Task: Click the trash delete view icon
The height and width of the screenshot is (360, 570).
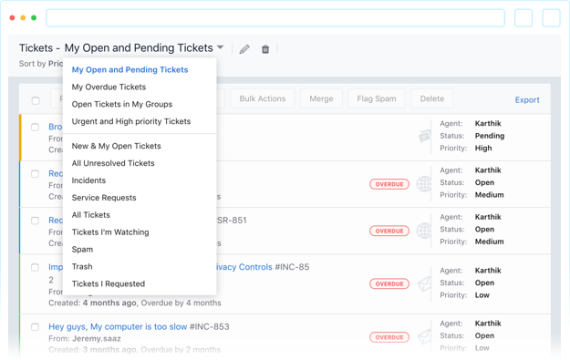Action: 265,49
